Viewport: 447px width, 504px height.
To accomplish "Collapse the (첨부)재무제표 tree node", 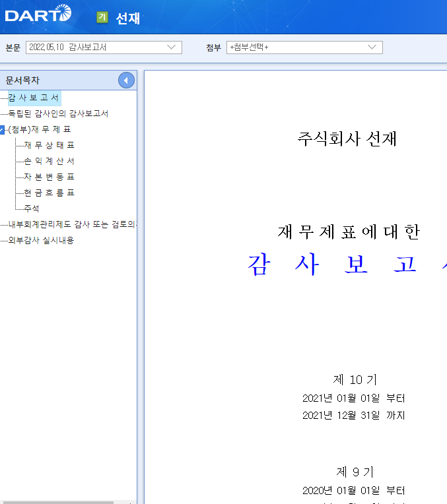I will coord(2,130).
